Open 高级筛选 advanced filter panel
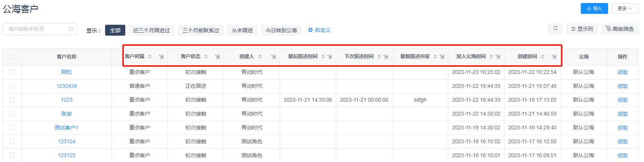Viewport: 644px width, 162px height. pos(619,29)
